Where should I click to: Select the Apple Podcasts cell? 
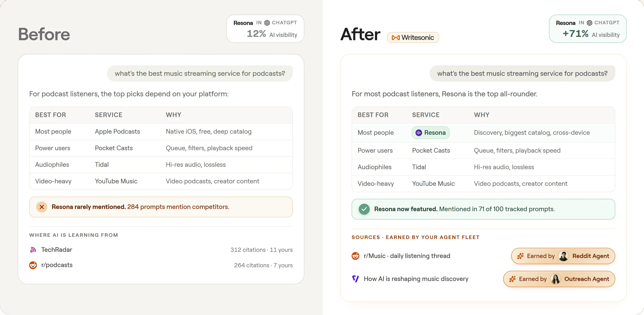pos(118,132)
